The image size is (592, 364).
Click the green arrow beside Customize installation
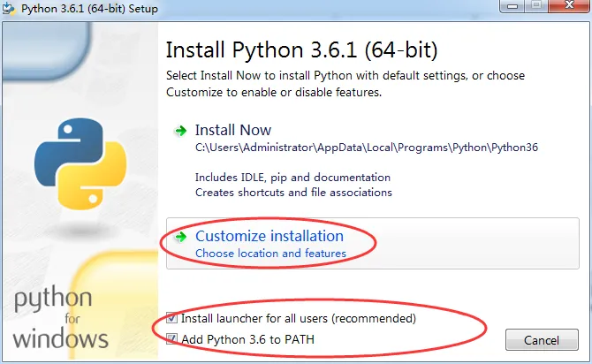pyautogui.click(x=181, y=237)
